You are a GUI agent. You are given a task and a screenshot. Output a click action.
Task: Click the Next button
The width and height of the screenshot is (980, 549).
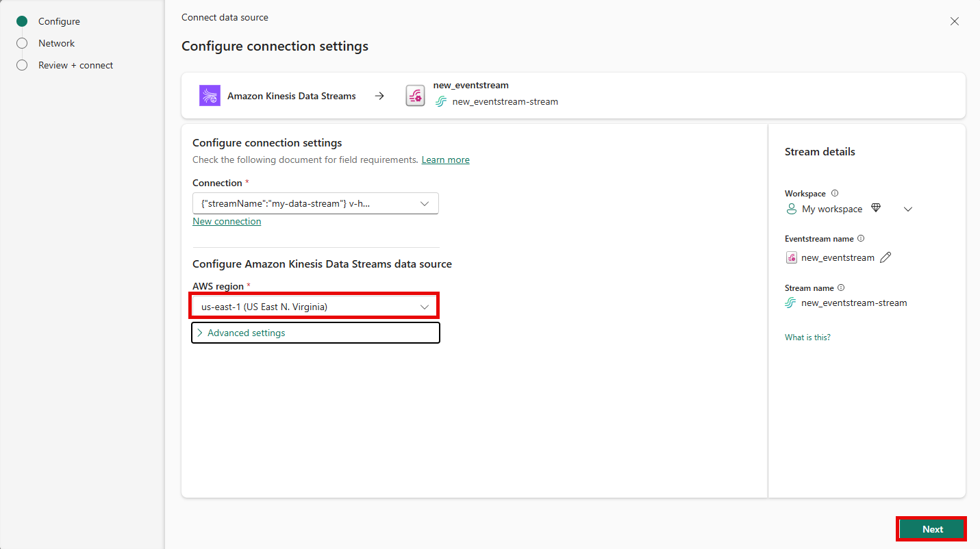click(932, 529)
